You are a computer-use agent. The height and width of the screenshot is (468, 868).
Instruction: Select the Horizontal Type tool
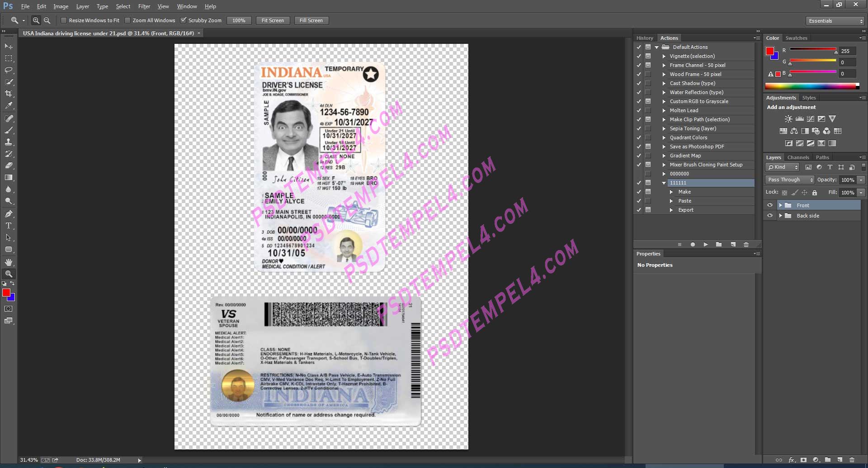tap(8, 225)
